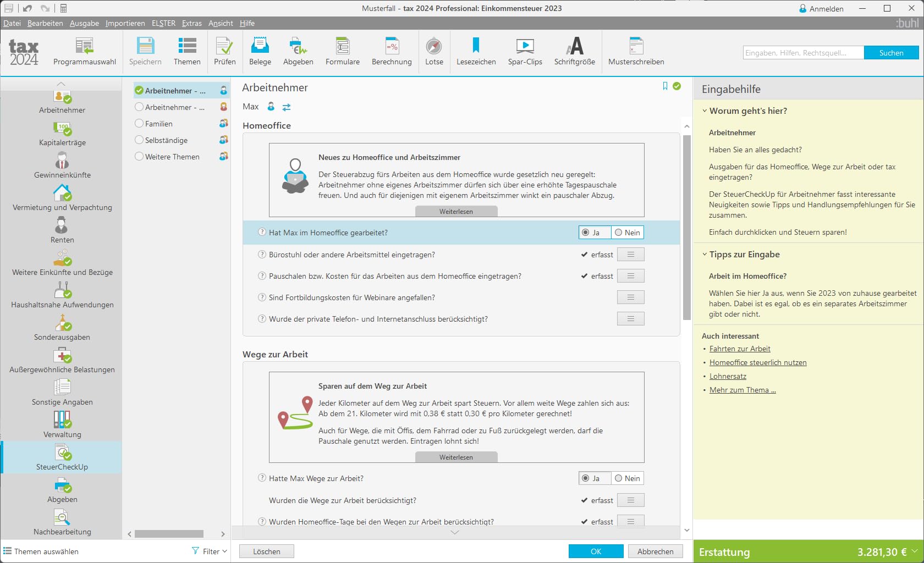Select Nein for Homeoffice gearbeitet
Screen dimensions: 924x563
pos(627,233)
